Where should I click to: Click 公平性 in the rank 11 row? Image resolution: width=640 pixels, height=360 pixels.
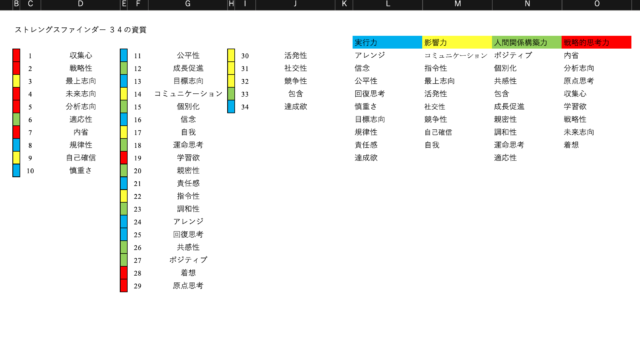click(x=188, y=56)
